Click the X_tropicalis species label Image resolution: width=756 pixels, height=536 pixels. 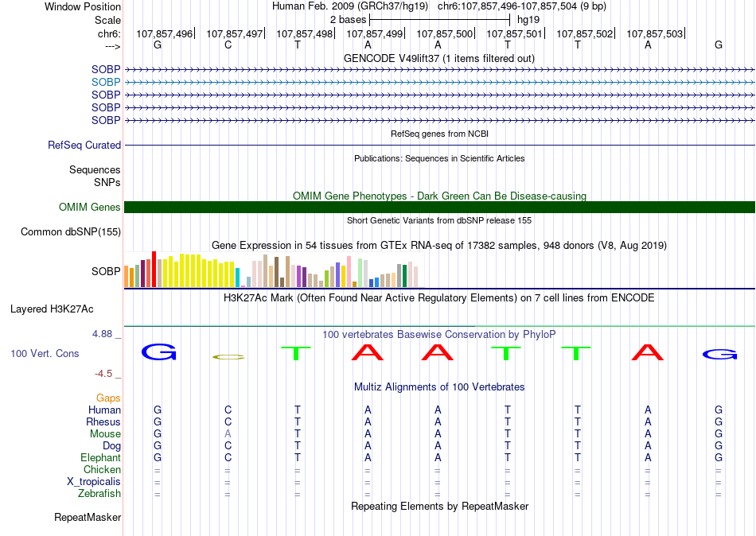coord(94,482)
